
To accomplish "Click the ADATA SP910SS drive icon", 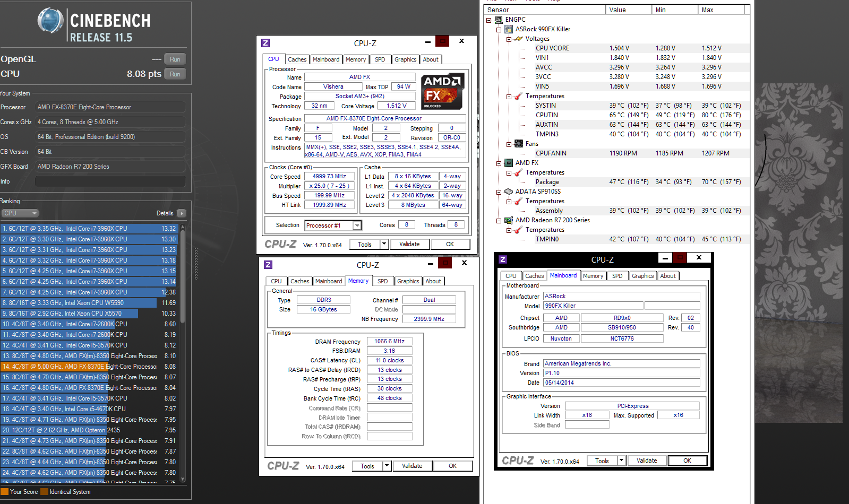I will click(x=509, y=192).
